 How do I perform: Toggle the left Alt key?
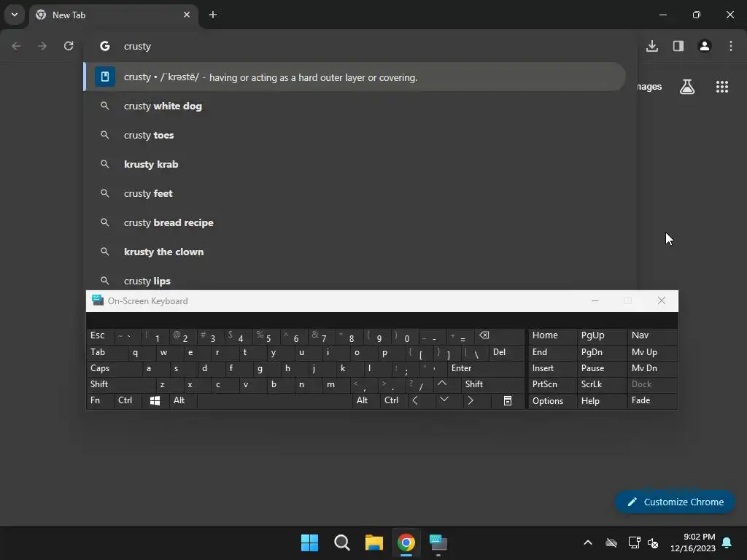click(183, 400)
